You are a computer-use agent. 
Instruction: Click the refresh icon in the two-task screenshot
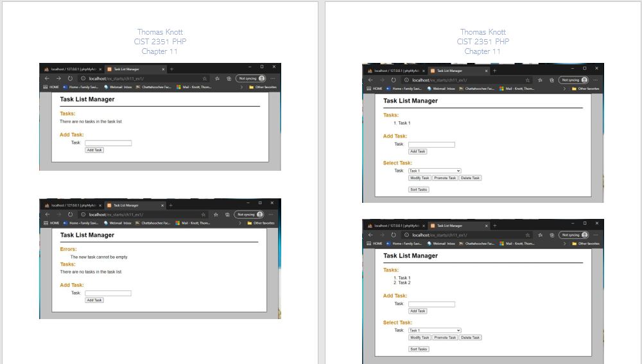pos(394,235)
